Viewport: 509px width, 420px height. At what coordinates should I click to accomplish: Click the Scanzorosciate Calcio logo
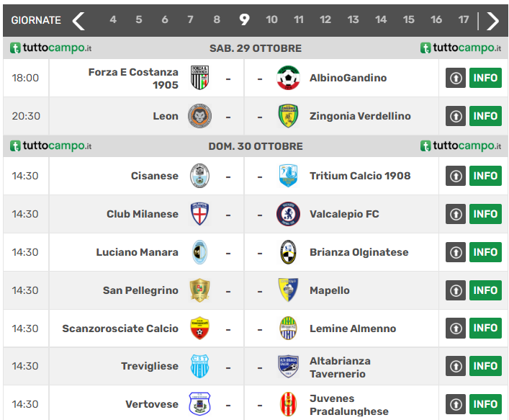(199, 329)
